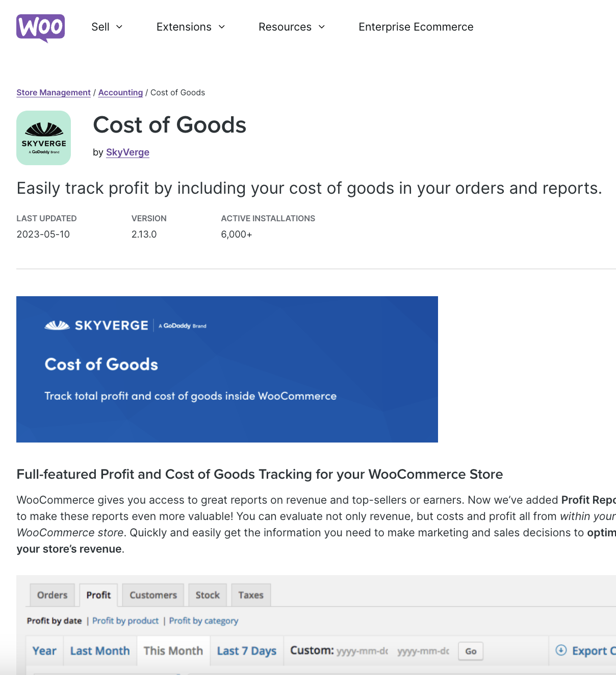
Task: Switch to the Orders tab
Action: tap(52, 594)
